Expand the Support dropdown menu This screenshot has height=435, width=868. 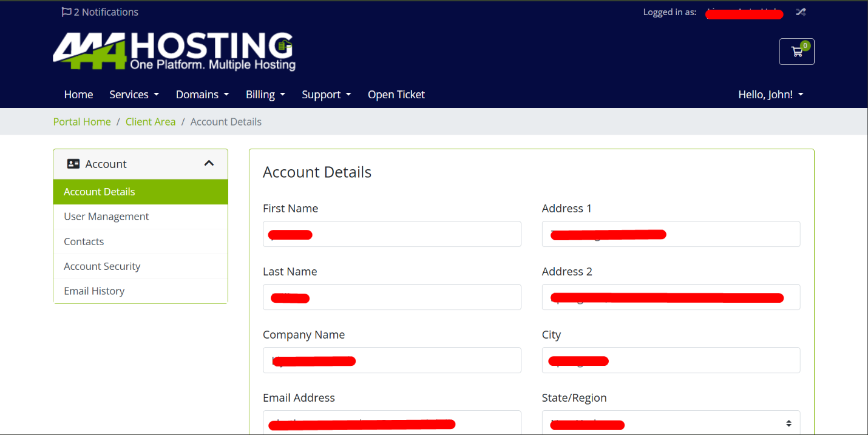click(326, 95)
